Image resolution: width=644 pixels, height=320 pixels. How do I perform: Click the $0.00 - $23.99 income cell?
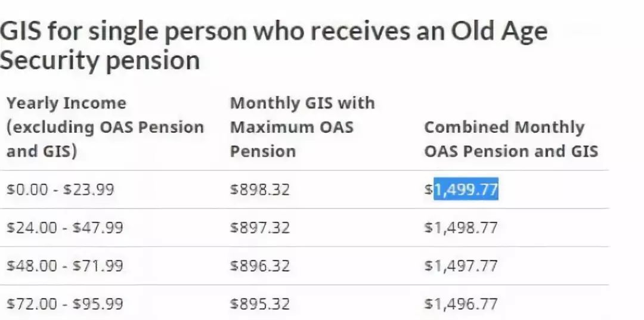60,189
